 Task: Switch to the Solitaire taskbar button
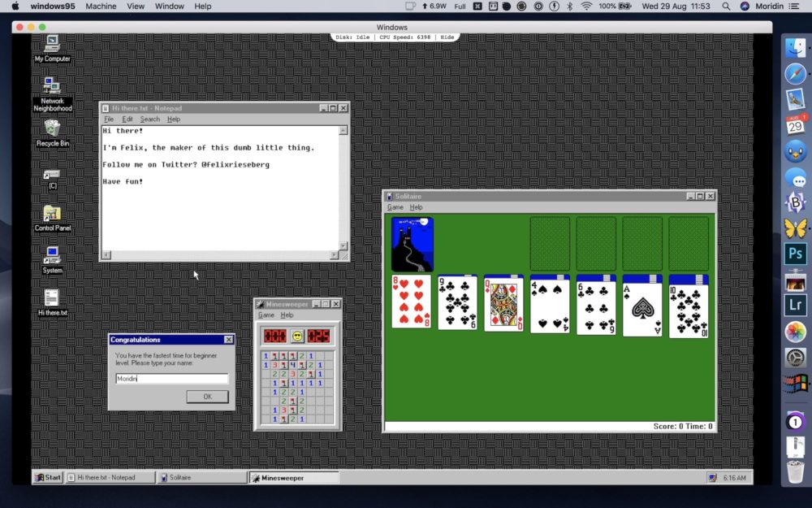point(202,477)
